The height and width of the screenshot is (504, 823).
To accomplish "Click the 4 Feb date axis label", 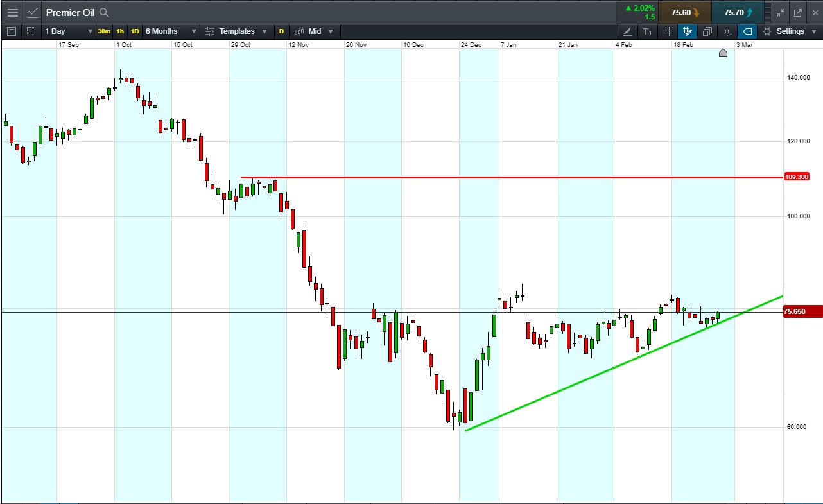I will (623, 45).
